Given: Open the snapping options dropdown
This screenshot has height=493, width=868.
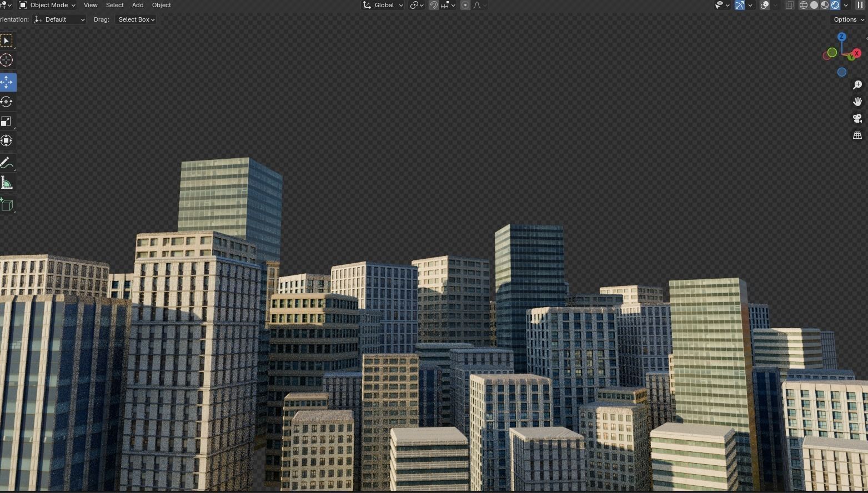Looking at the screenshot, I should 448,5.
